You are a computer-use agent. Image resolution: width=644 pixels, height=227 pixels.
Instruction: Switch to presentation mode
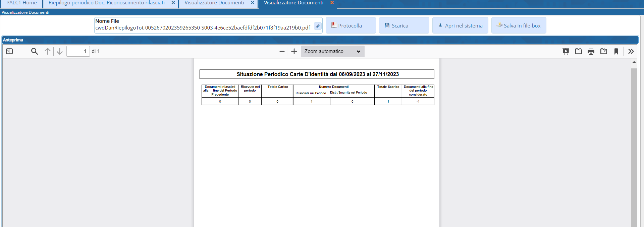click(566, 51)
